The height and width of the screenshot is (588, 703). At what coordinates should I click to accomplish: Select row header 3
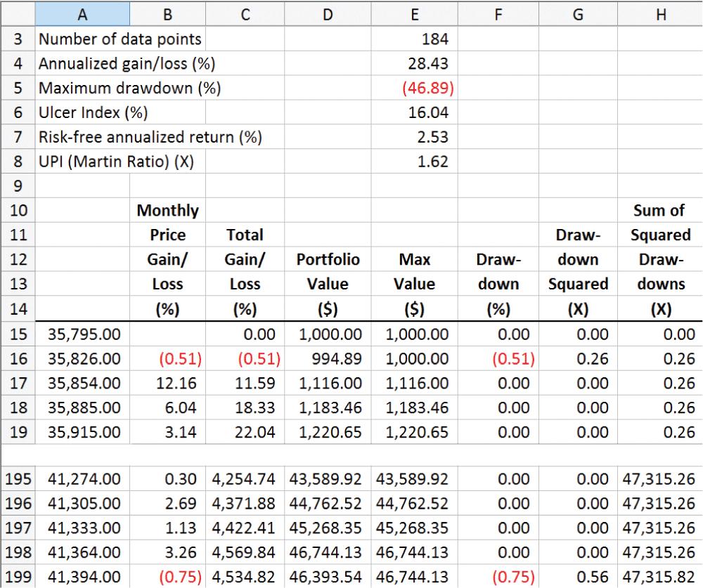[x=18, y=39]
